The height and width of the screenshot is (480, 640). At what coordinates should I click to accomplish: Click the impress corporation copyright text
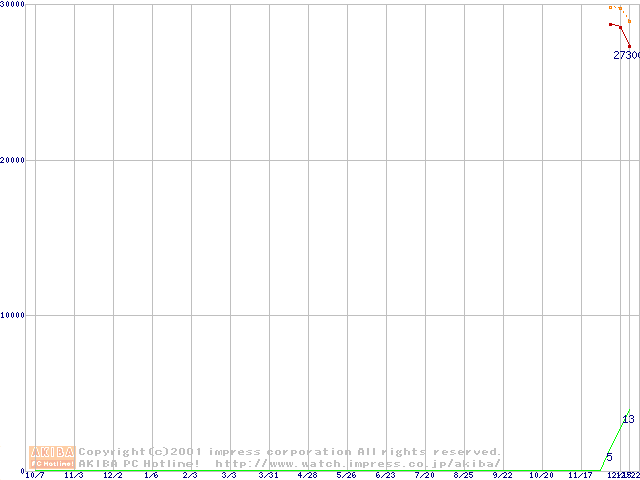(289, 452)
